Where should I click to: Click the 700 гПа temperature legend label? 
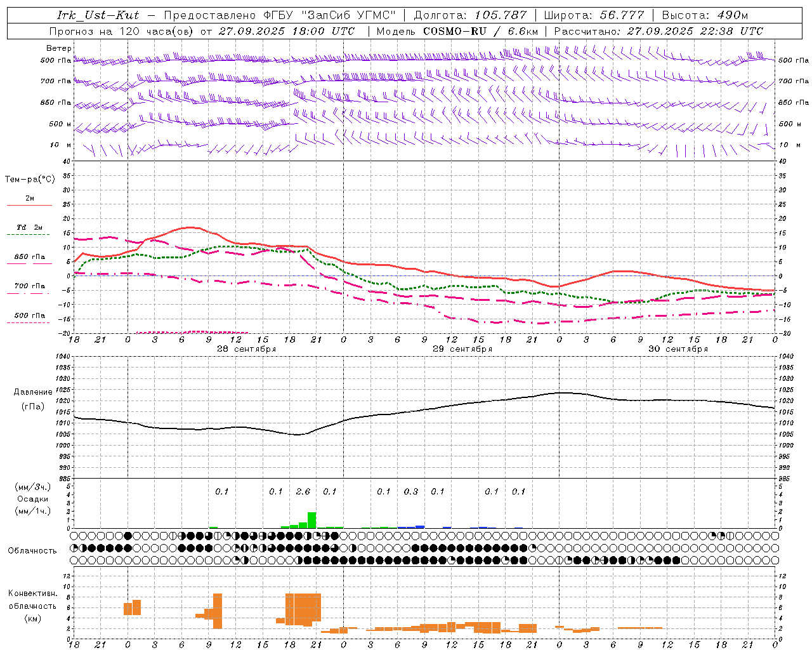[30, 286]
